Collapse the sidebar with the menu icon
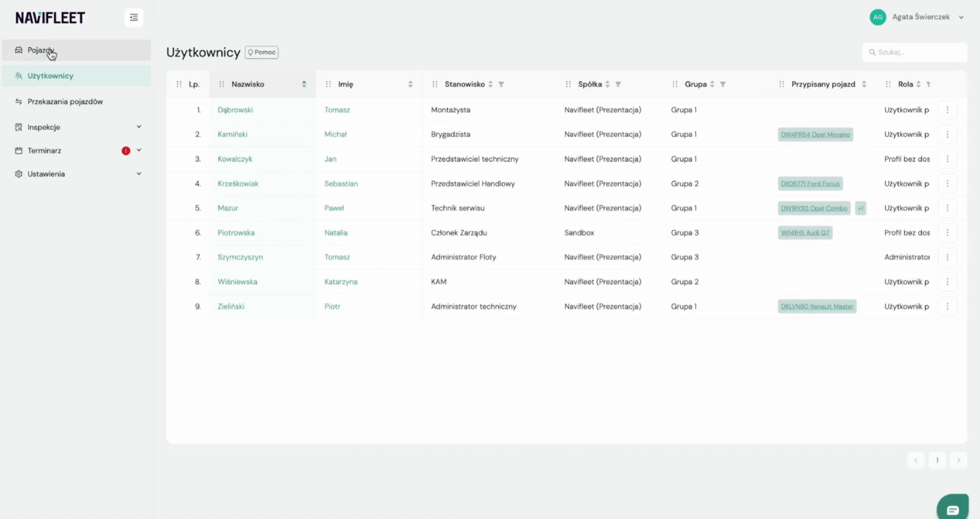This screenshot has width=980, height=519. [x=134, y=17]
